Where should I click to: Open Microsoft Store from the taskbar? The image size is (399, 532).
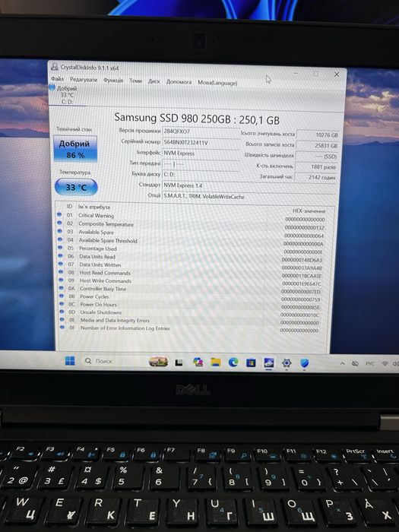[x=251, y=363]
